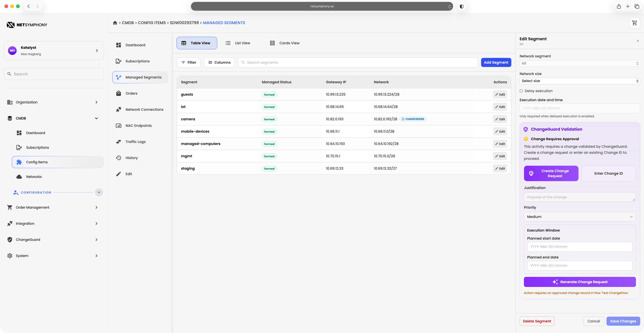The width and height of the screenshot is (644, 333).
Task: Click Delete Segment button
Action: [x=537, y=321]
